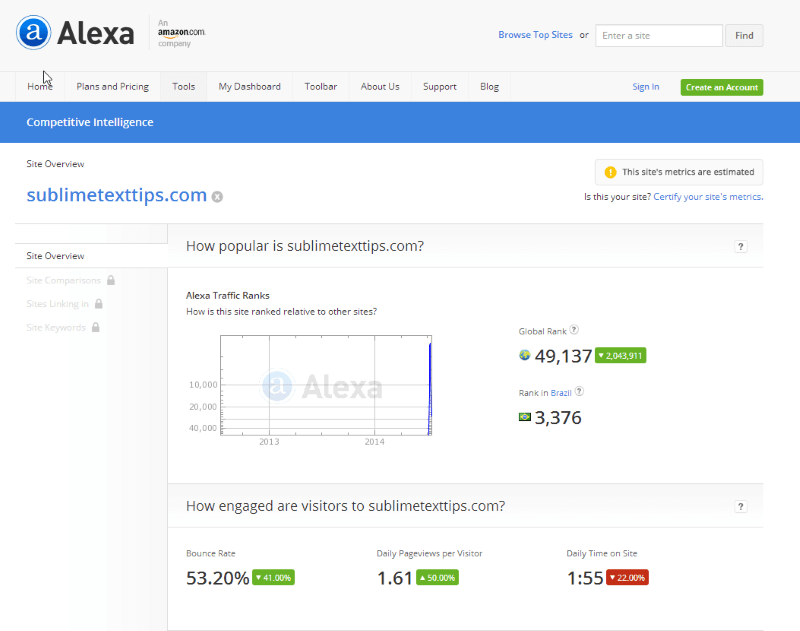
Task: Click 'Daily Pageviews per Visitor' label
Action: 429,553
